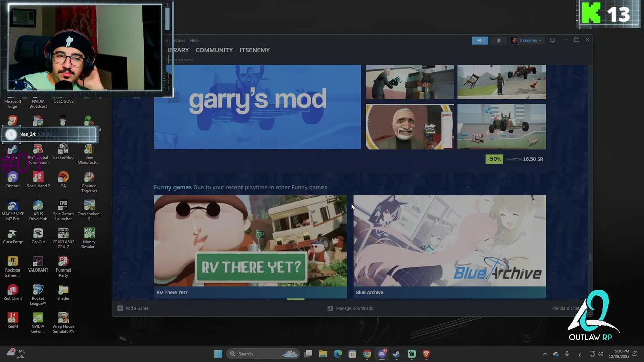The image size is (644, 362).
Task: Open the ITSENEMY profile tab
Action: click(255, 50)
